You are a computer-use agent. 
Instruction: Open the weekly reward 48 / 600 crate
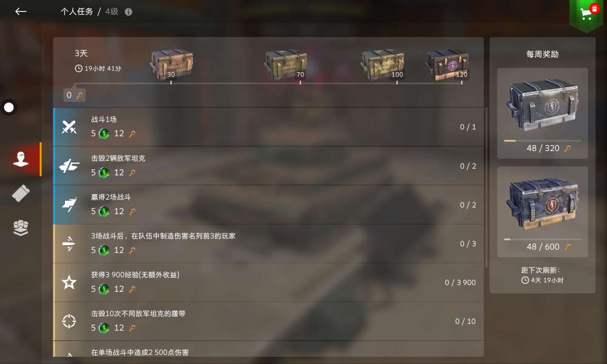click(542, 212)
